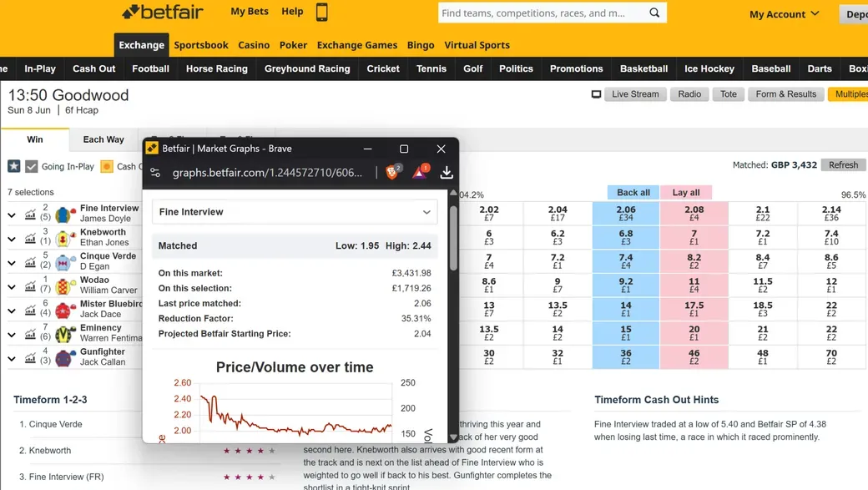868x490 pixels.
Task: Select Fine Interview back price 2.06
Action: click(x=626, y=213)
